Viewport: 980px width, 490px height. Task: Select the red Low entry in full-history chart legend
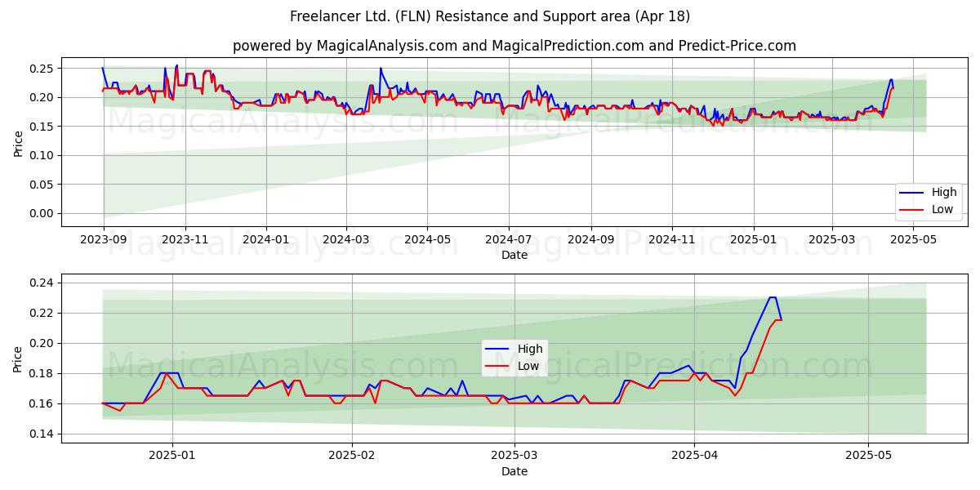[929, 209]
